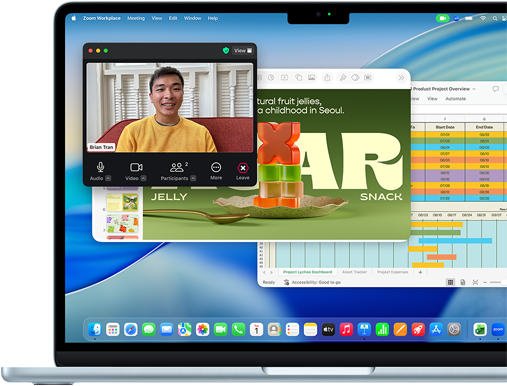The height and width of the screenshot is (386, 507).
Task: Open the Automate tab in Excel
Action: (x=456, y=99)
